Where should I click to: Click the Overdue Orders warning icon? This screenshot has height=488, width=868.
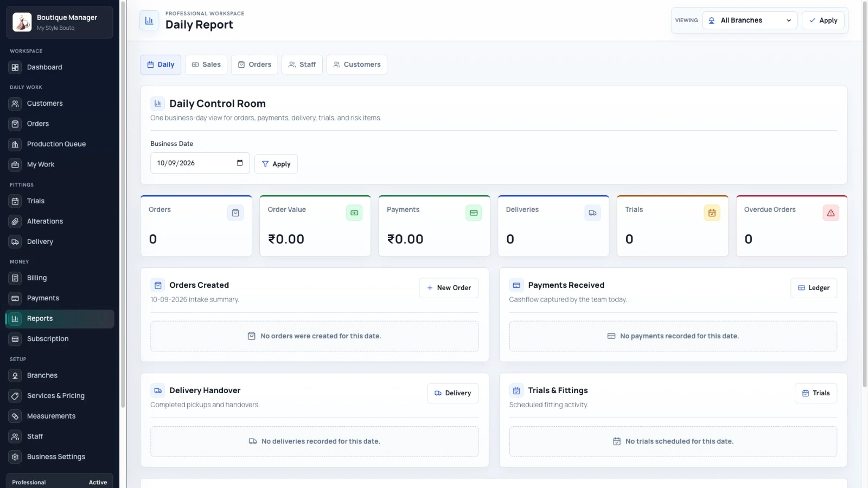coord(831,213)
